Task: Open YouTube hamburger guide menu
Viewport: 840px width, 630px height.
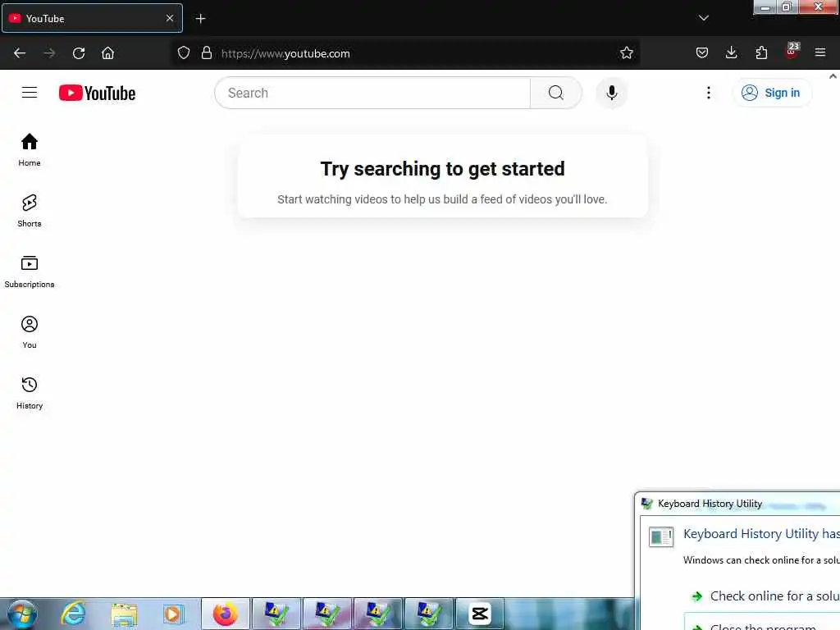Action: point(30,93)
